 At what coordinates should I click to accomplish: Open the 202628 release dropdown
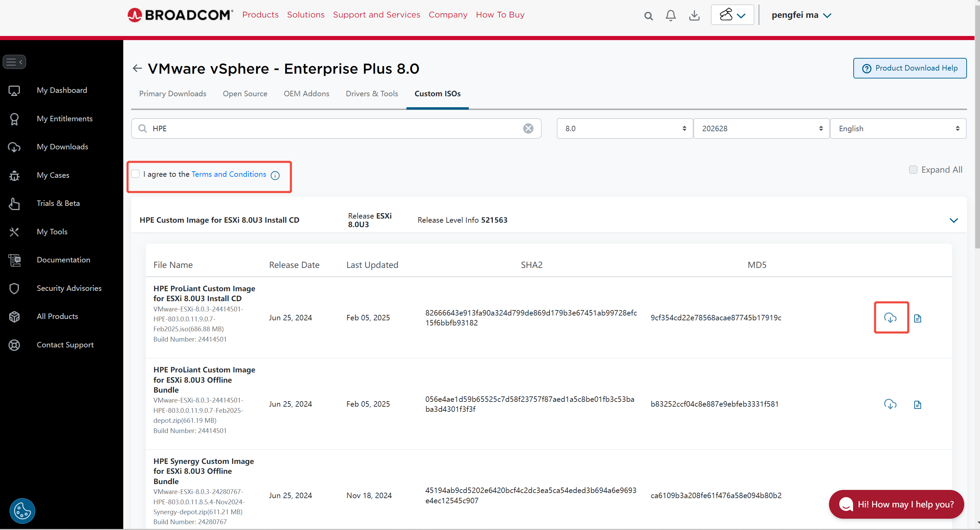coord(761,128)
